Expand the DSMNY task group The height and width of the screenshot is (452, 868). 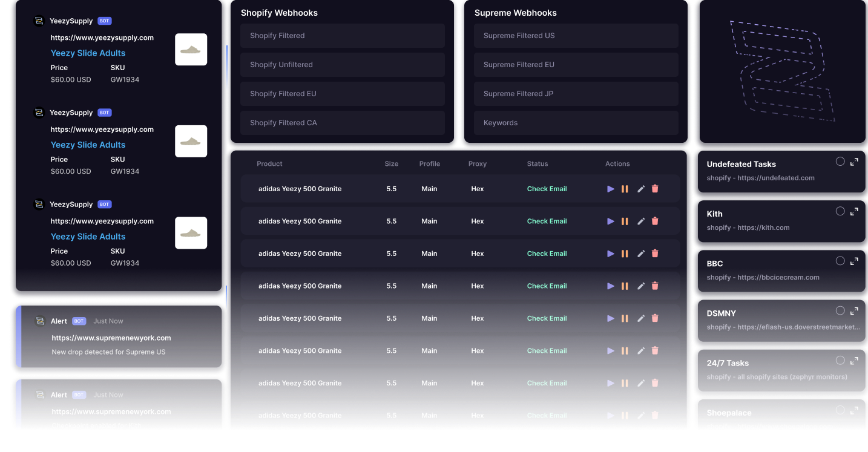click(854, 311)
